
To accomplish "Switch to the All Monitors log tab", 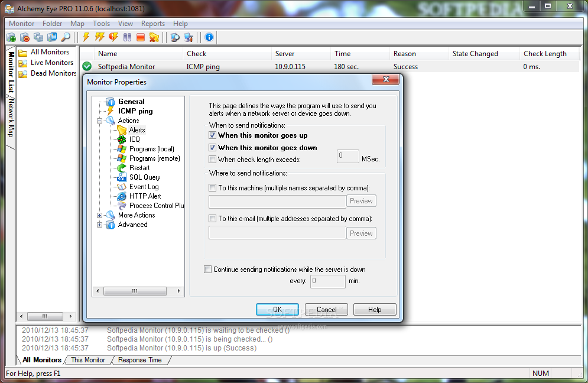I will point(41,360).
